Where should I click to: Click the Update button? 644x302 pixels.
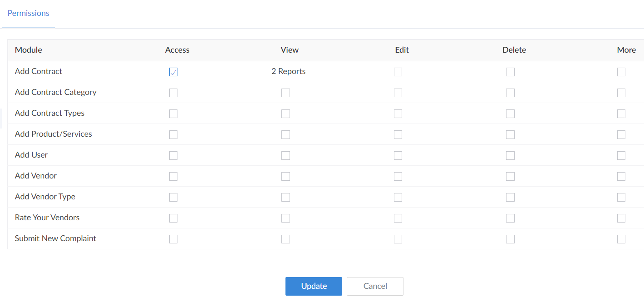click(x=314, y=286)
